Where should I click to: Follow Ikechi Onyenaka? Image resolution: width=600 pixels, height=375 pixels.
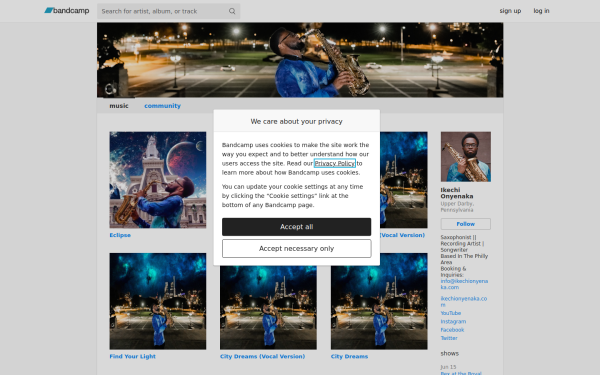click(466, 224)
